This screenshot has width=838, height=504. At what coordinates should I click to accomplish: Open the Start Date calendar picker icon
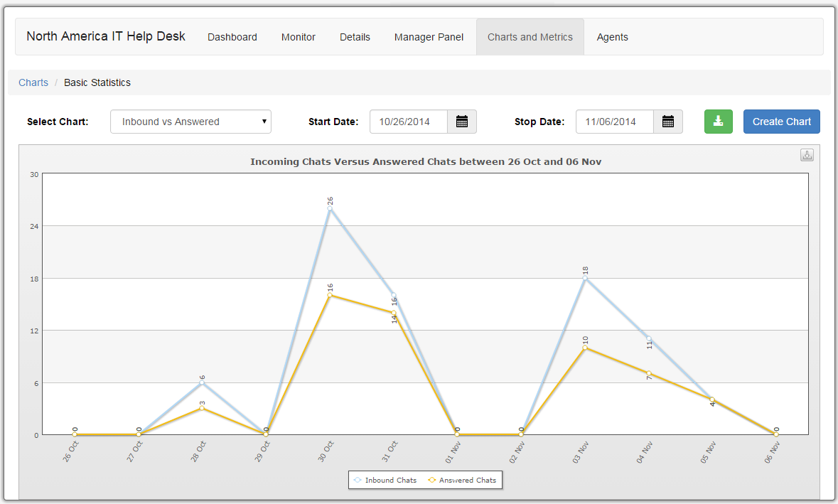pyautogui.click(x=462, y=122)
